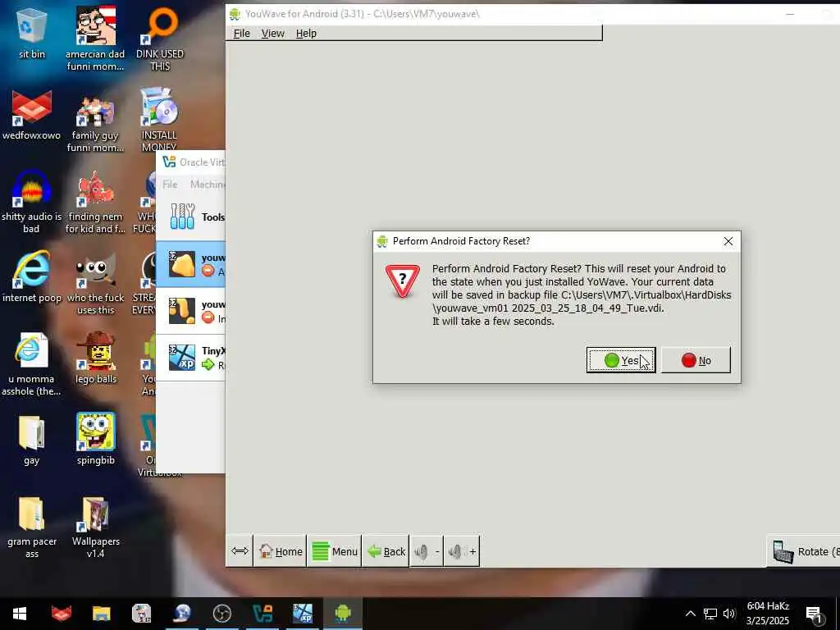Select the 'sit bin' recycle bin icon
The image size is (840, 630).
tap(32, 33)
